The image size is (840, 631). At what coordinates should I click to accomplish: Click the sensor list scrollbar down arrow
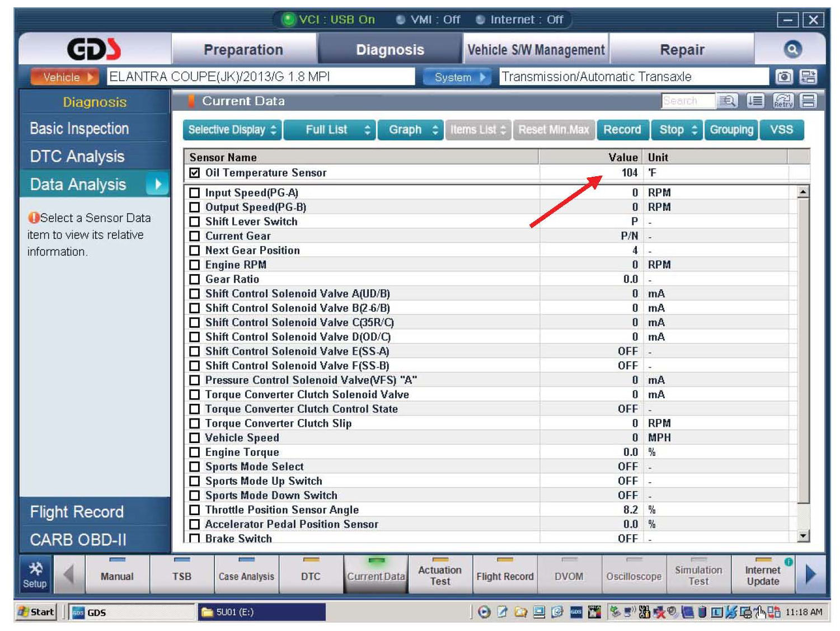tap(804, 536)
